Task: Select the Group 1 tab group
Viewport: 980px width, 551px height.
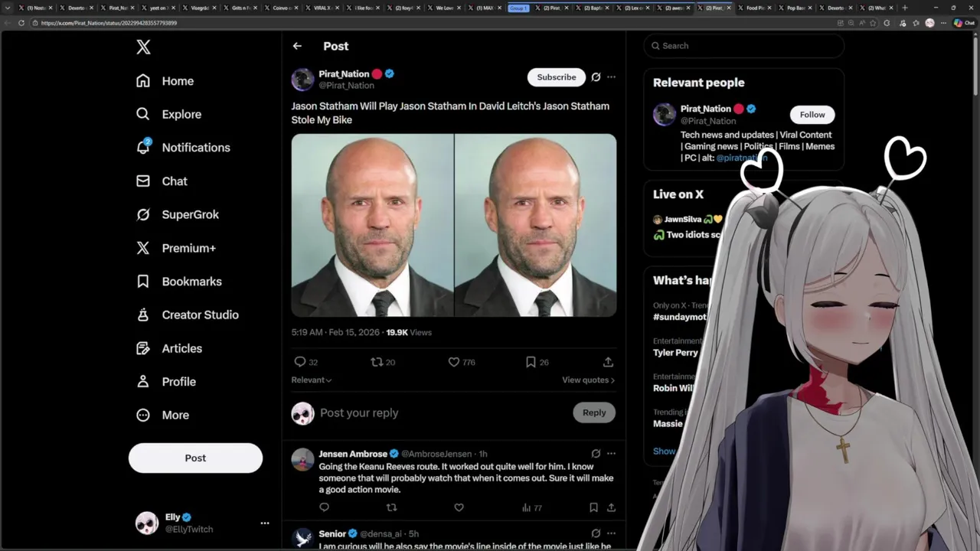Action: [x=518, y=8]
